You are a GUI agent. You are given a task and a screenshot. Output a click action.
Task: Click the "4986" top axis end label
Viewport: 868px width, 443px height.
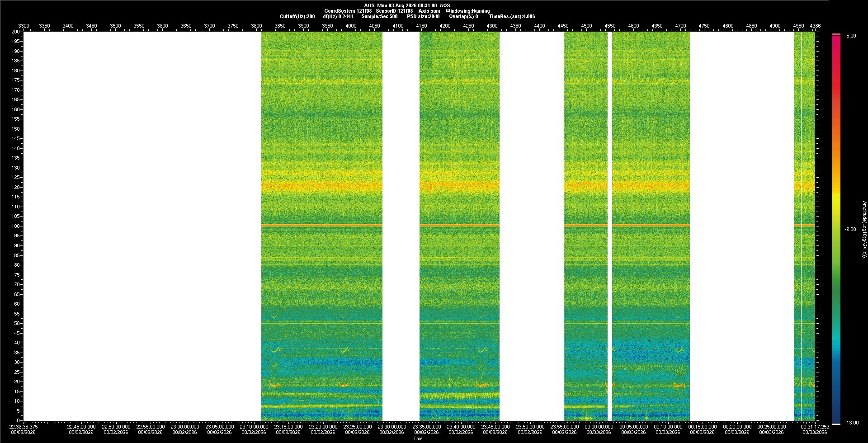tap(815, 26)
